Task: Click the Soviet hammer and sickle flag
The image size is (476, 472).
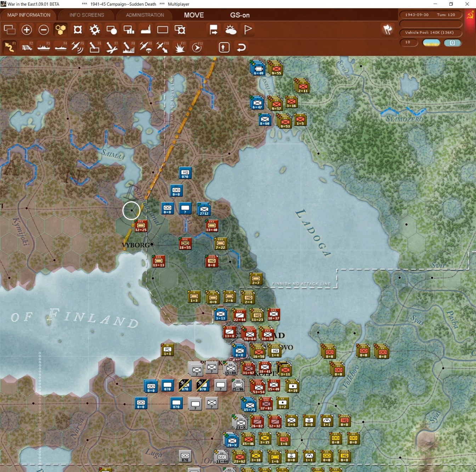Action: pyautogui.click(x=471, y=16)
